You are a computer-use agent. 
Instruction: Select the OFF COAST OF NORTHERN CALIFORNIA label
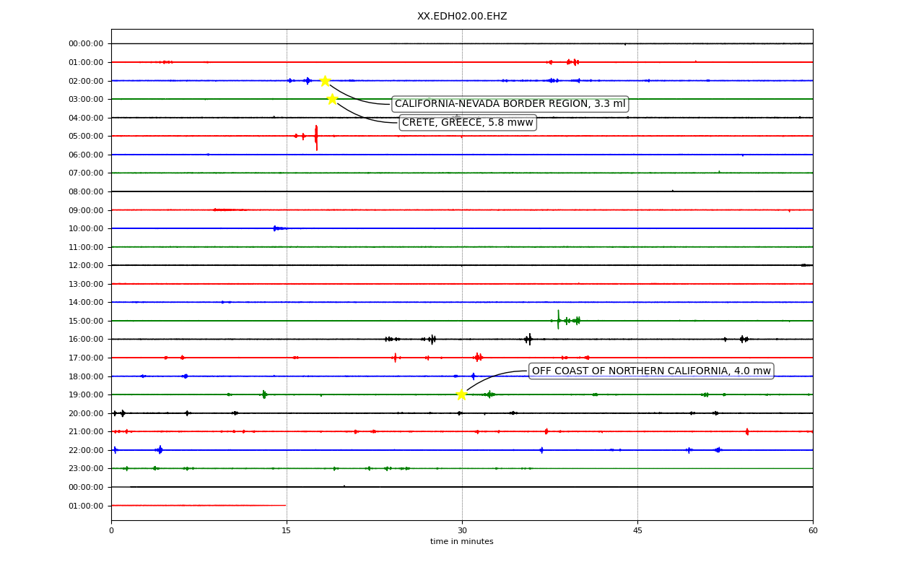pos(651,371)
